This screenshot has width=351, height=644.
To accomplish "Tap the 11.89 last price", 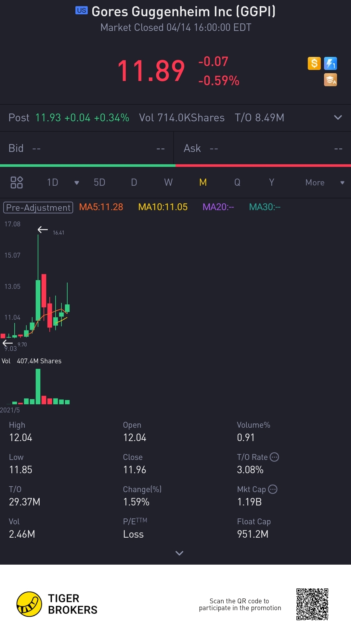I will coord(151,71).
